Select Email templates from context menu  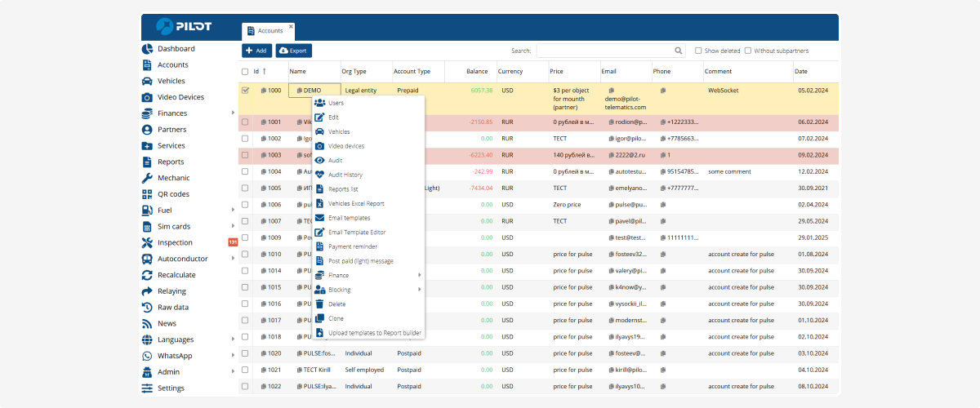pos(349,218)
